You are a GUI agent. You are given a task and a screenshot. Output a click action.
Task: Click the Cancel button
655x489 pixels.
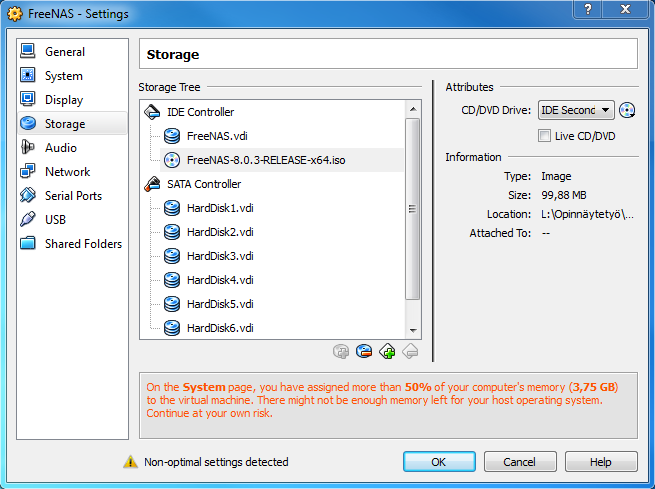click(x=520, y=462)
